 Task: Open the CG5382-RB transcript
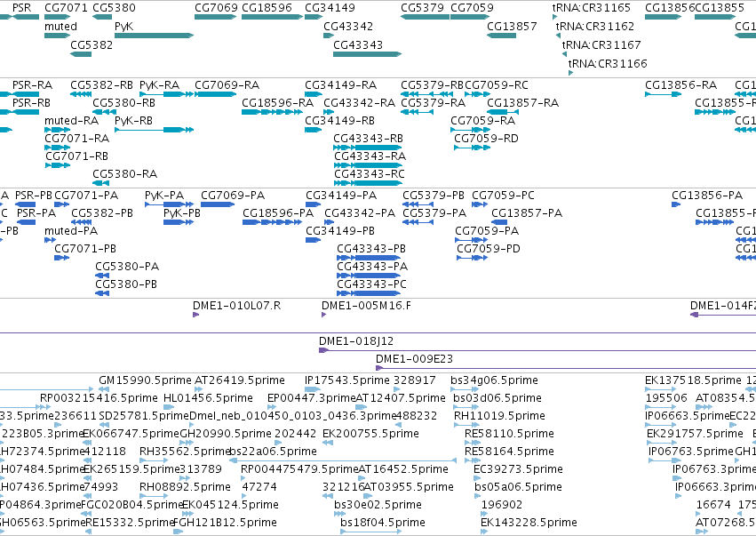pyautogui.click(x=81, y=94)
